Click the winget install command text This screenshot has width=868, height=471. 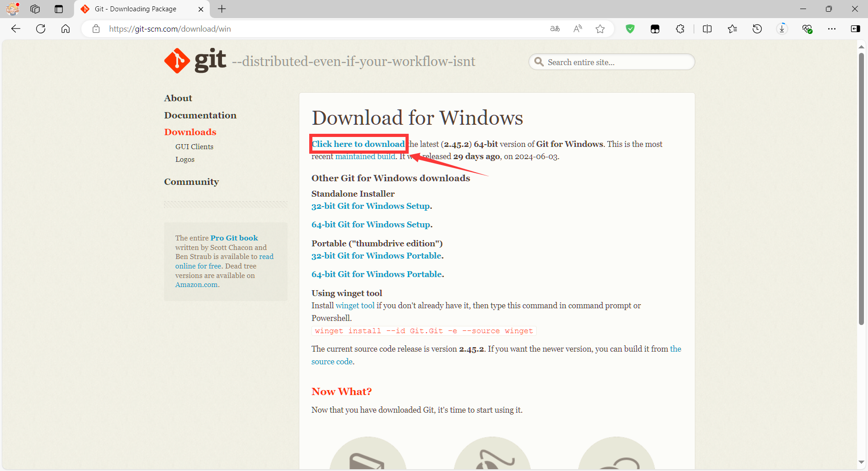coord(424,331)
